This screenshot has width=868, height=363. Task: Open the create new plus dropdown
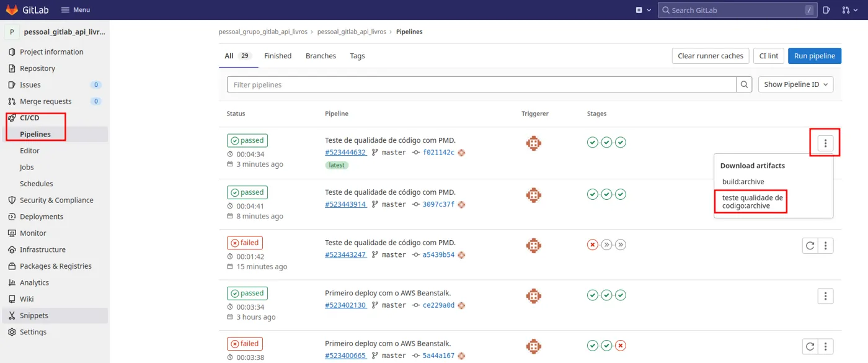(643, 10)
